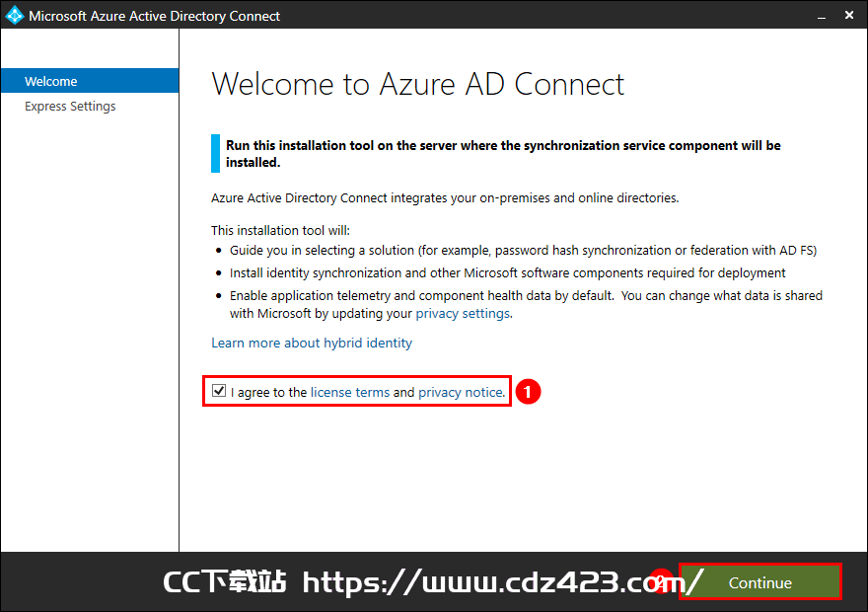The width and height of the screenshot is (868, 612).
Task: Open the license terms link
Action: coord(350,392)
